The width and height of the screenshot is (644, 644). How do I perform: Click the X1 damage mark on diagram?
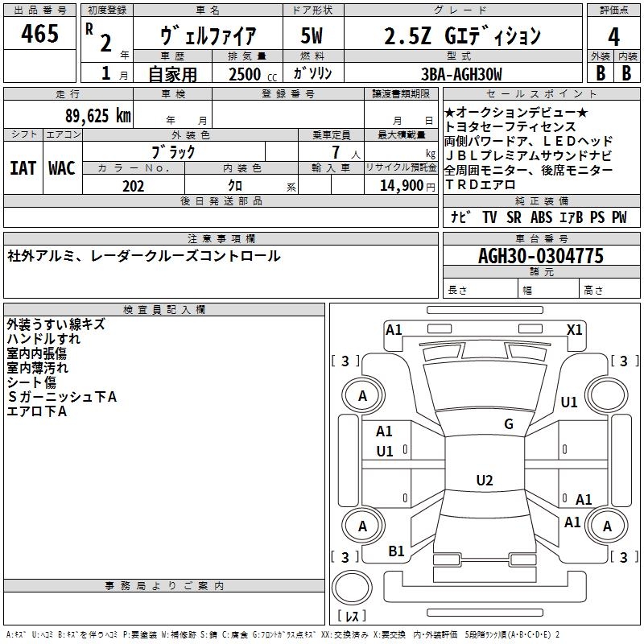[574, 330]
